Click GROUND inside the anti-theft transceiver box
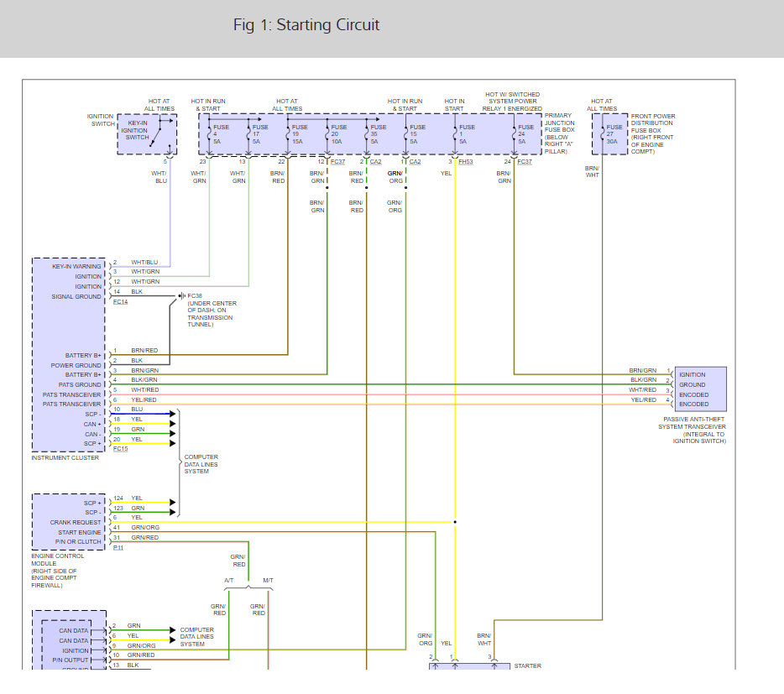 (692, 384)
